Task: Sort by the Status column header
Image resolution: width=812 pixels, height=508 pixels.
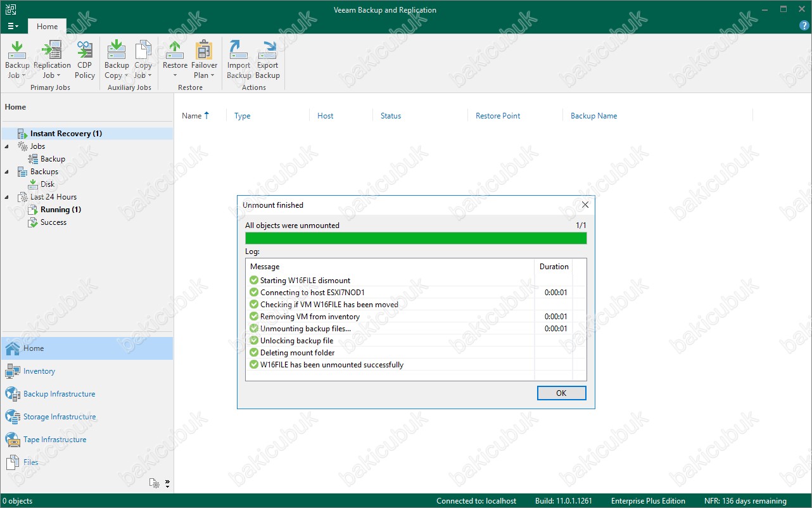Action: 391,116
